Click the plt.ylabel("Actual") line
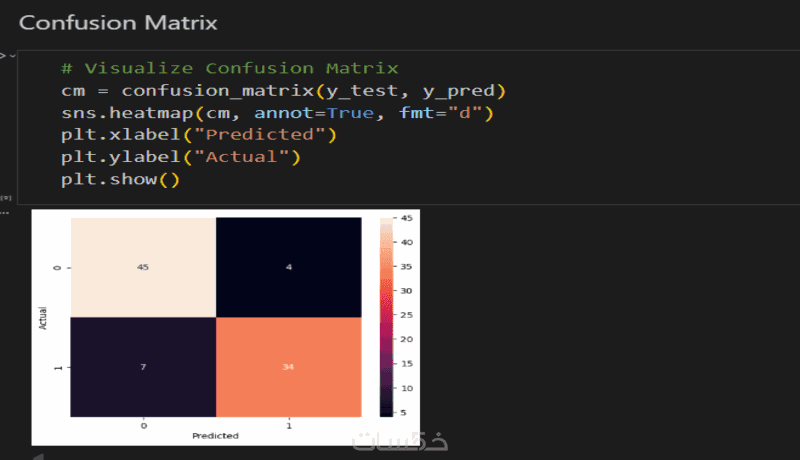800x460 pixels. pos(180,158)
